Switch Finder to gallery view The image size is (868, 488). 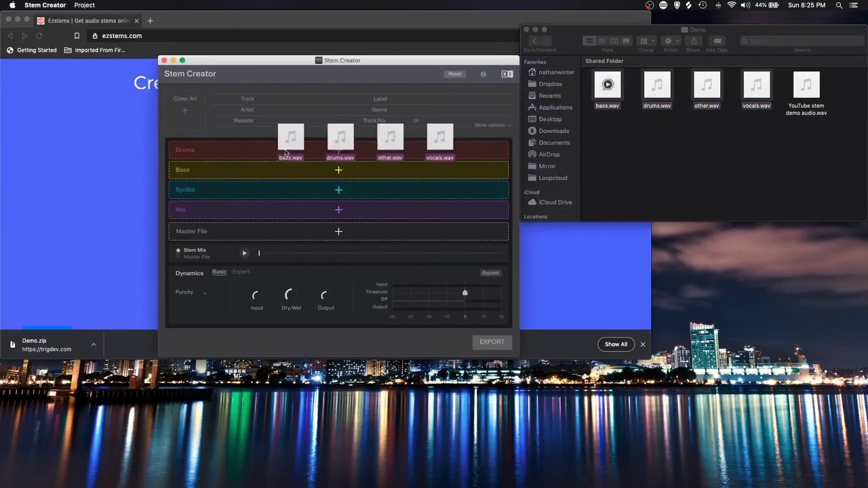click(x=626, y=41)
